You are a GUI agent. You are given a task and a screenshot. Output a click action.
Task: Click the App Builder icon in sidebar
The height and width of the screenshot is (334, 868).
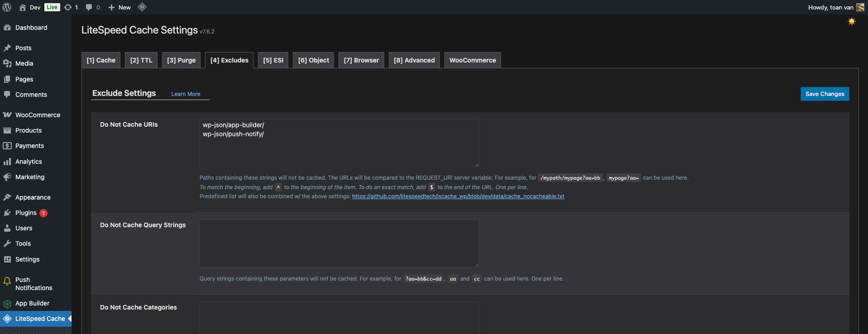(7, 304)
